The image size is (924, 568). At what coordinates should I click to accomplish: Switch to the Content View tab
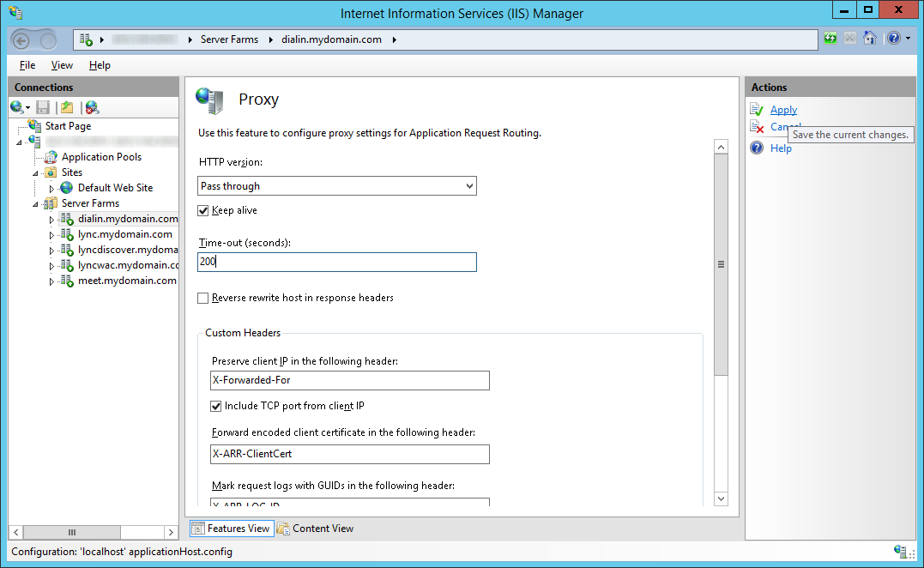[x=316, y=529]
